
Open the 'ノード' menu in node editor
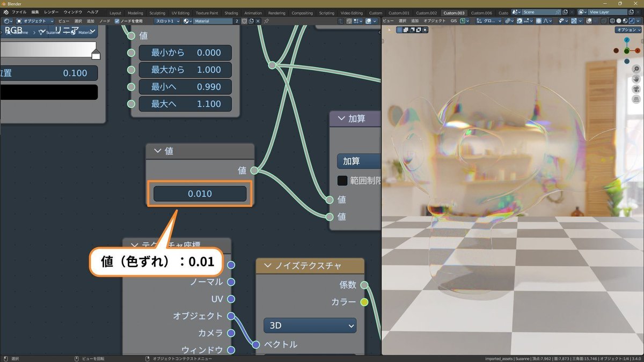105,21
